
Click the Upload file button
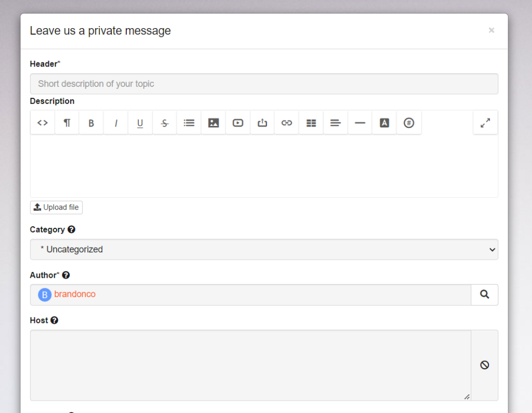(x=56, y=208)
